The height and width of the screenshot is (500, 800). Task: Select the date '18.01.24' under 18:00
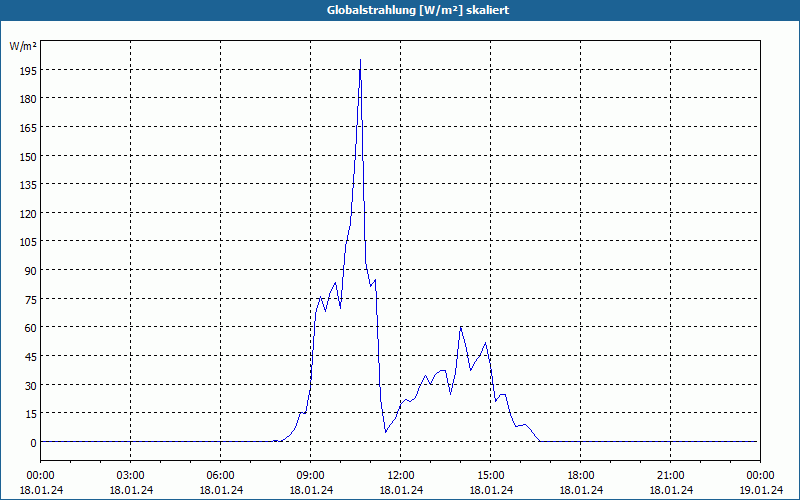click(x=581, y=490)
